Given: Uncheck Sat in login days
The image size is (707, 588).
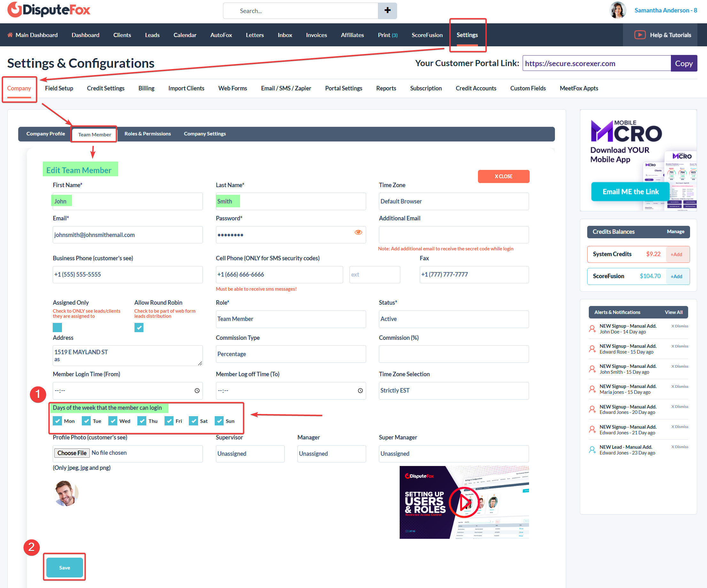Looking at the screenshot, I should point(193,421).
